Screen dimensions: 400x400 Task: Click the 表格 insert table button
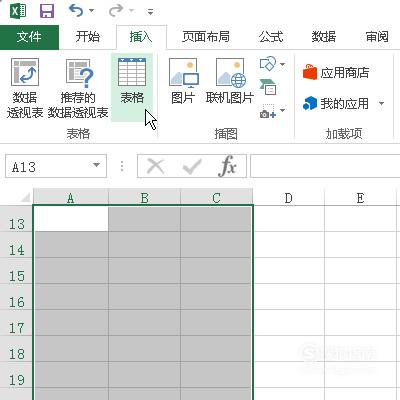click(132, 87)
